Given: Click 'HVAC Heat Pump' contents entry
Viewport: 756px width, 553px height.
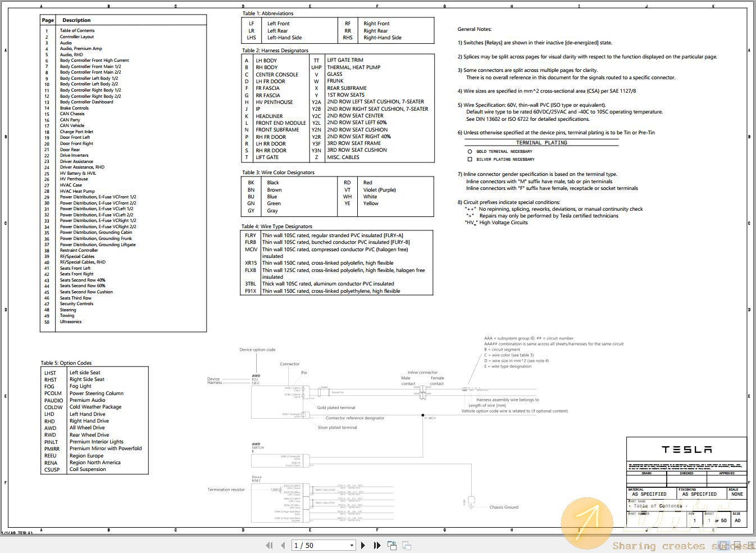Looking at the screenshot, I should [x=77, y=191].
